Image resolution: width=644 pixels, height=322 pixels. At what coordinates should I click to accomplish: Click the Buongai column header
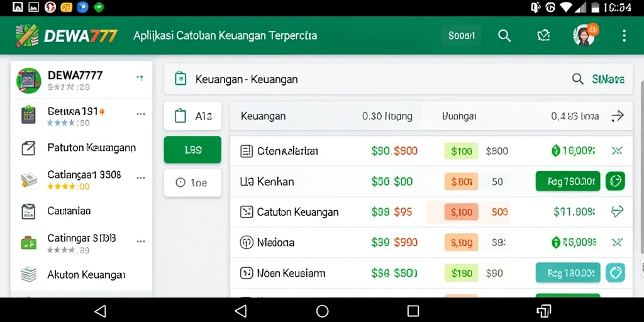pos(459,116)
